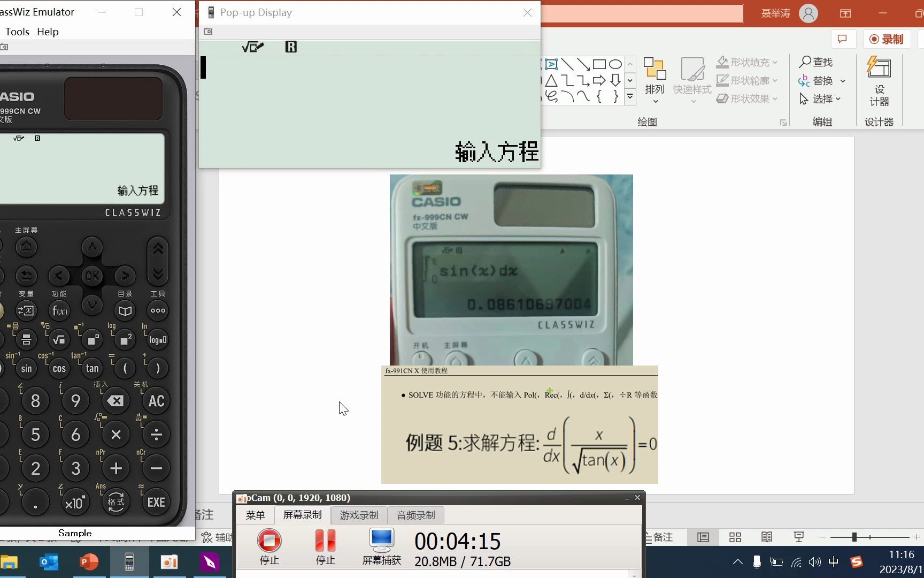The image size is (924, 578).
Task: Expand the shapes gallery more arrow
Action: coord(630,97)
